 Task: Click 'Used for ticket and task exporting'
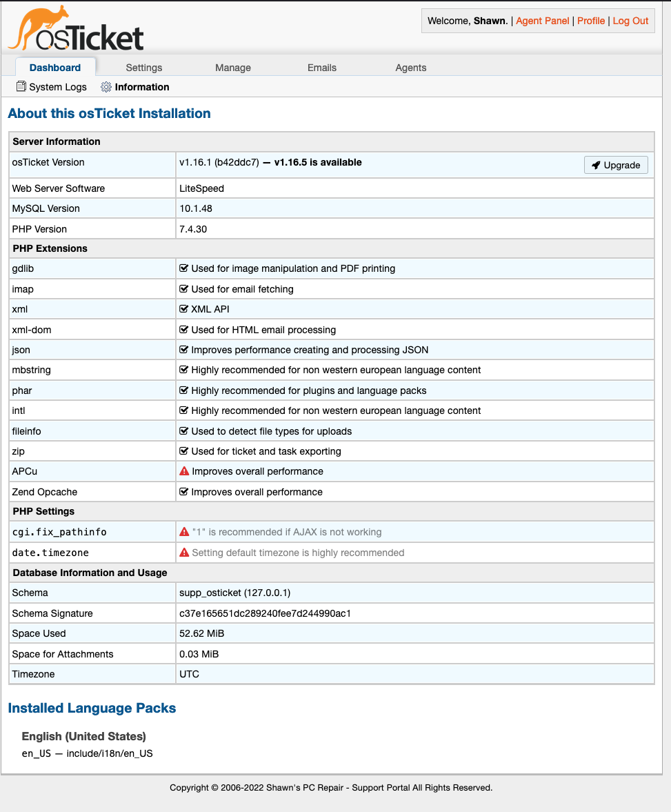pyautogui.click(x=266, y=451)
